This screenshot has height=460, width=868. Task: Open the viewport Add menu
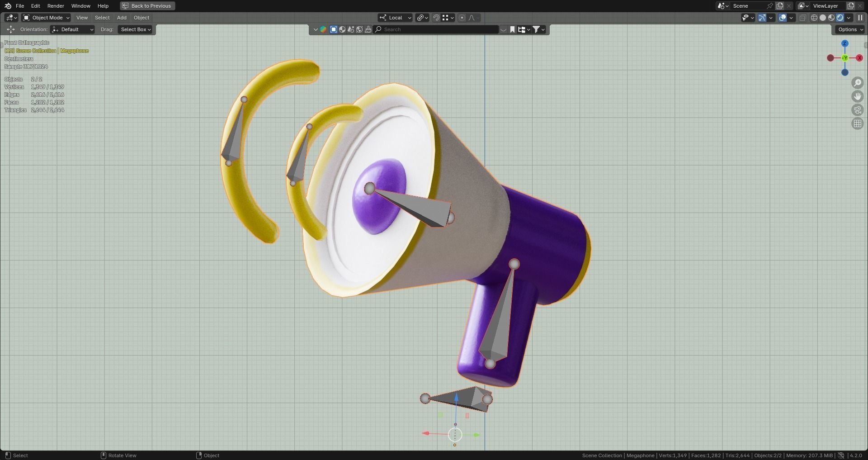coord(122,18)
